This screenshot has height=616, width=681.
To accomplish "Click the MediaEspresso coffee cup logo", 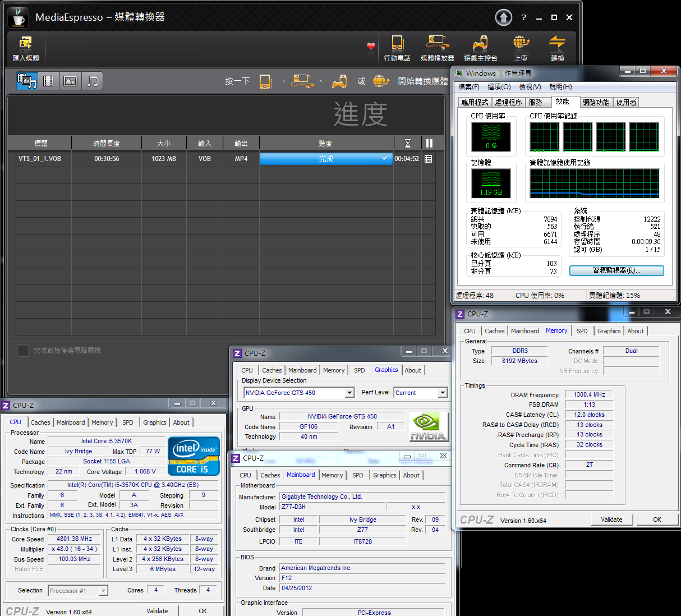I will click(19, 17).
